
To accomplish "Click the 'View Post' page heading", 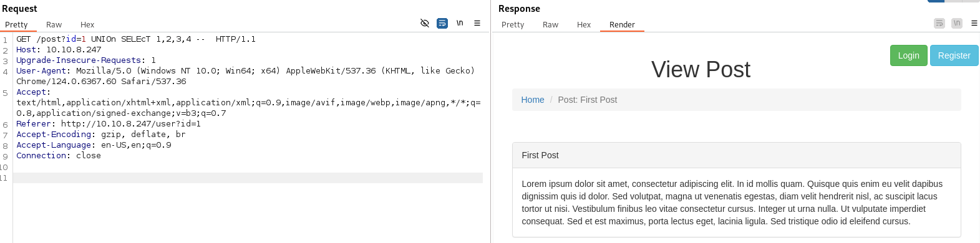I will tap(701, 70).
